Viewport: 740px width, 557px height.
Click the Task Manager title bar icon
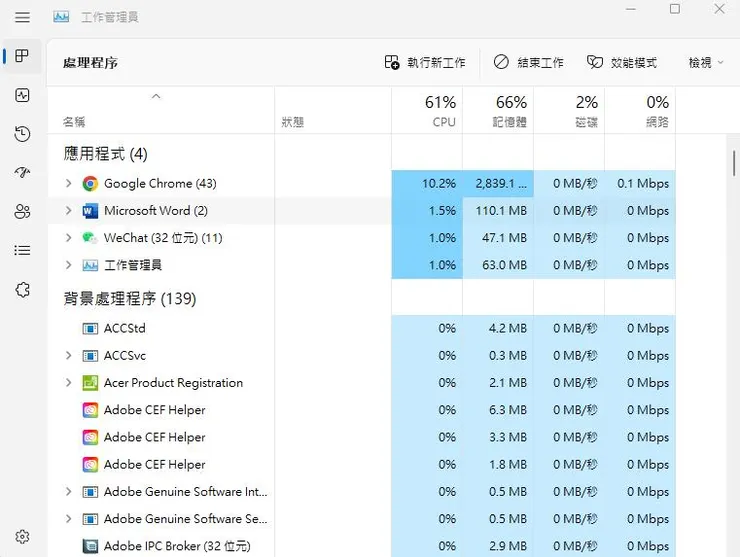61,17
